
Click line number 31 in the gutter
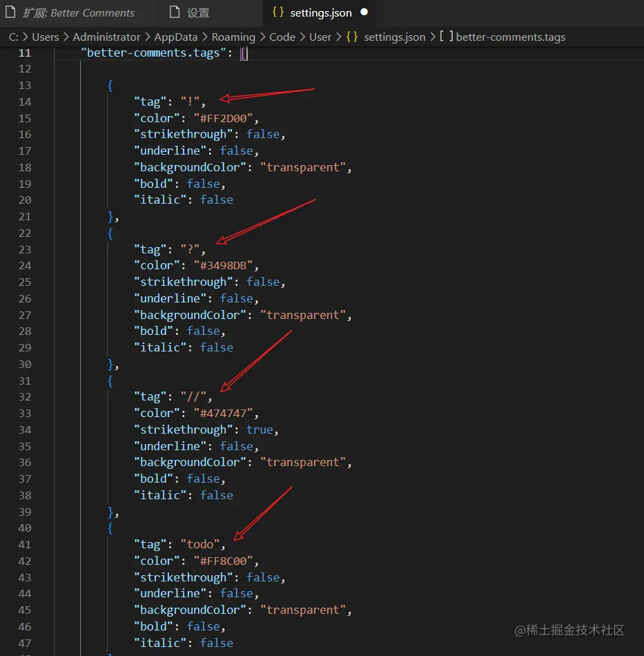coord(25,380)
